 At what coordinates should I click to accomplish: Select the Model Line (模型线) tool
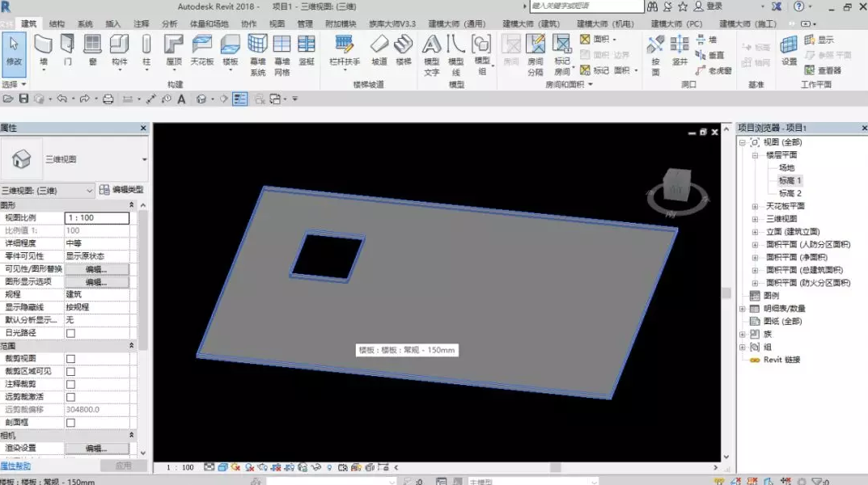455,55
